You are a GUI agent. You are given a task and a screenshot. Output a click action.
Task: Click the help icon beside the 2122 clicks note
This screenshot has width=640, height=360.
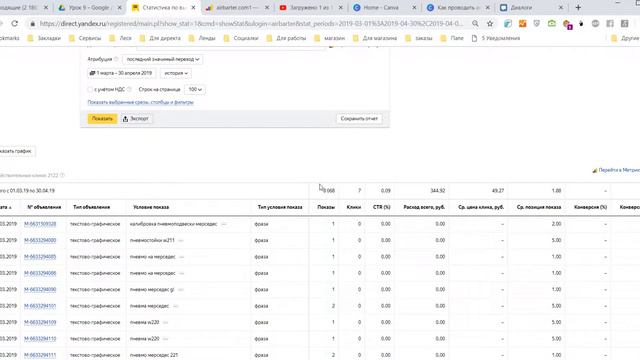[x=62, y=176]
